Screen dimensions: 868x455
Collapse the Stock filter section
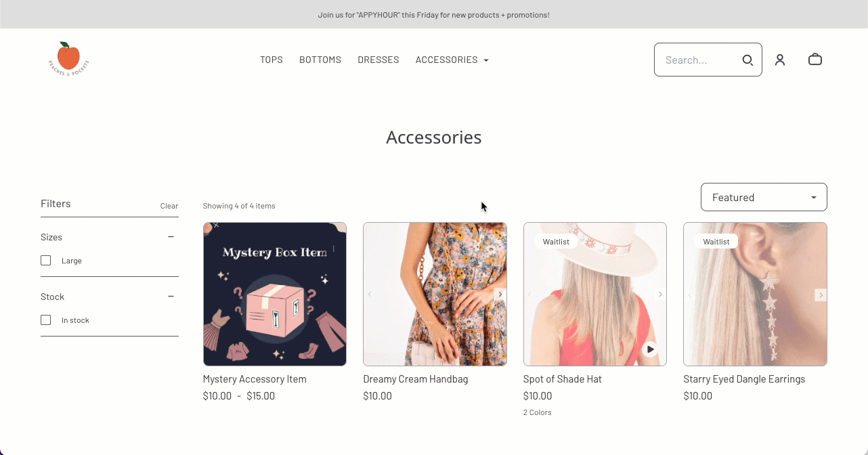(171, 297)
